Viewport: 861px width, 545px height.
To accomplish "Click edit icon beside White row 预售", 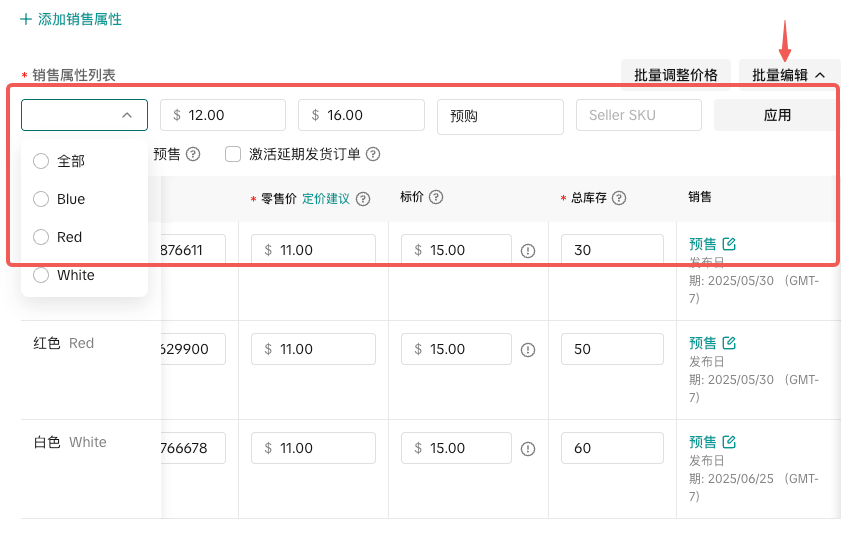I will (729, 442).
